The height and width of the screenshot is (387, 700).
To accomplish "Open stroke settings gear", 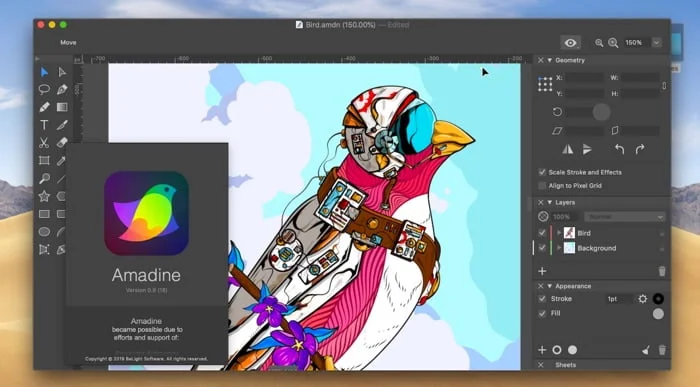I will (642, 299).
